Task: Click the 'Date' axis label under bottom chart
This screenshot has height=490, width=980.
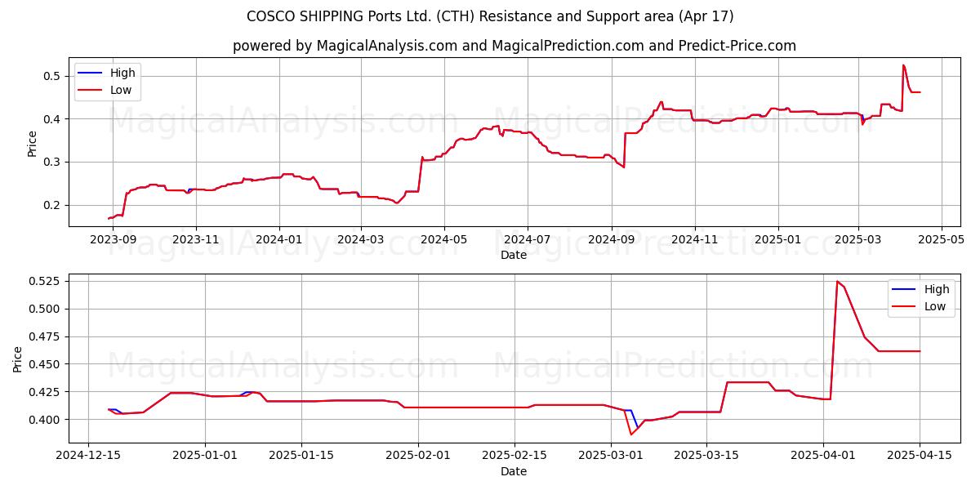Action: click(x=514, y=471)
